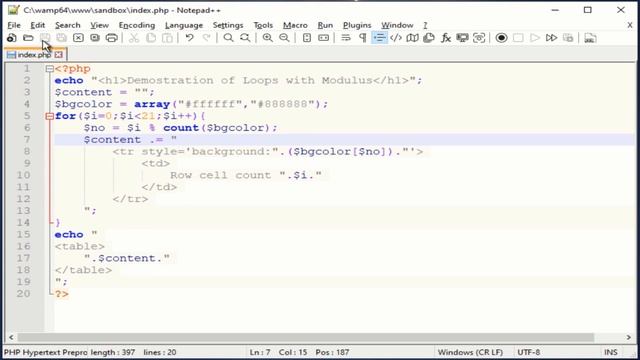640x360 pixels.
Task: Close the current document using the toolbar Close icon
Action: click(x=78, y=38)
